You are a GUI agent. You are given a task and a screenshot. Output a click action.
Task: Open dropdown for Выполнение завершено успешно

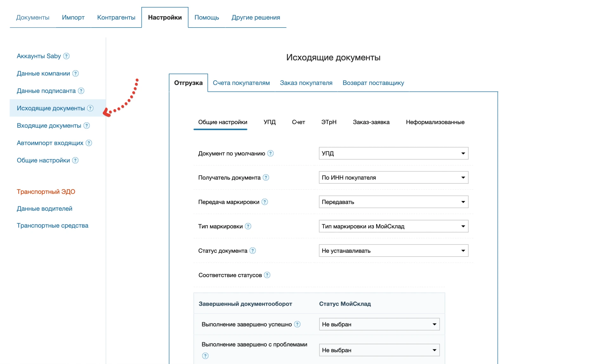(x=379, y=324)
